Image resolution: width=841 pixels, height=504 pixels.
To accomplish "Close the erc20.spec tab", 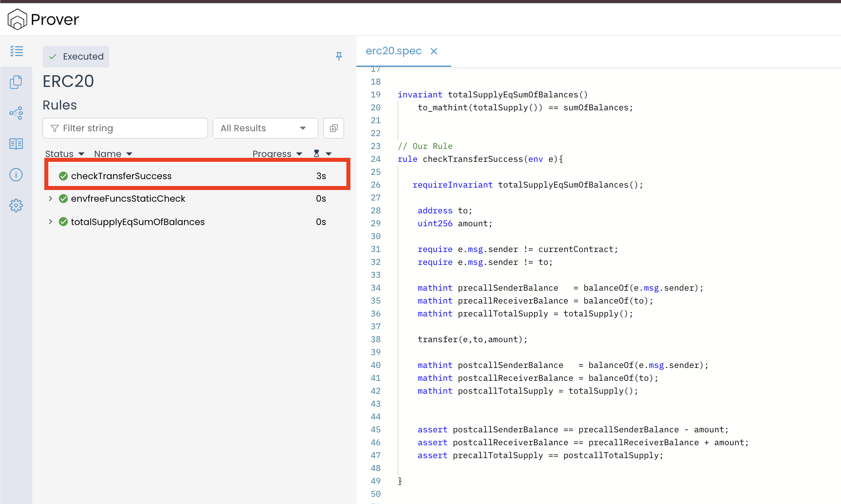I will coord(434,51).
